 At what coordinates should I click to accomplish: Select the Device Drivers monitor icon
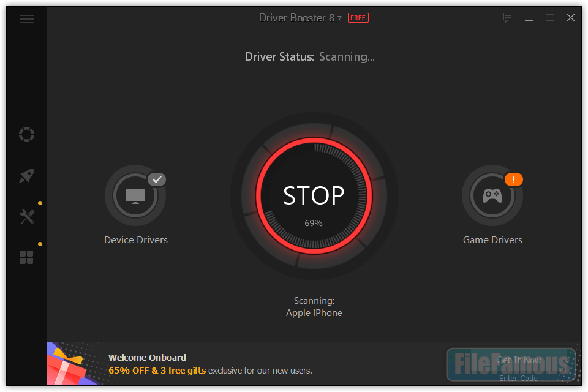(x=135, y=195)
